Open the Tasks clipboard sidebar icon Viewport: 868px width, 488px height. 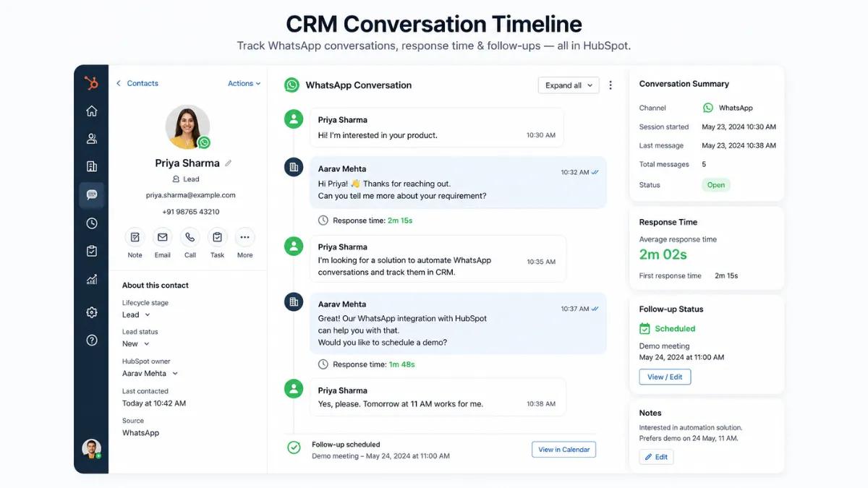91,251
